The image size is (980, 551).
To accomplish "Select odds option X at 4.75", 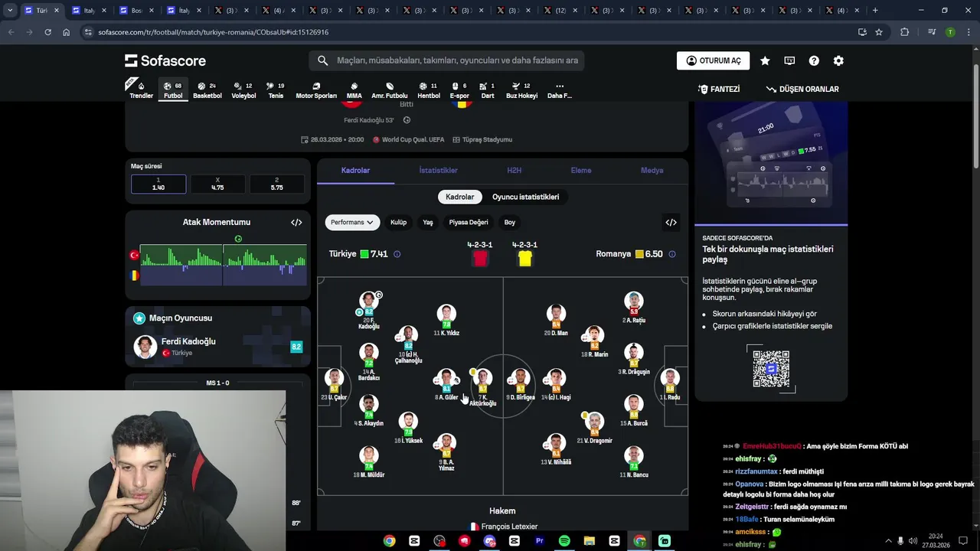I will pyautogui.click(x=217, y=184).
